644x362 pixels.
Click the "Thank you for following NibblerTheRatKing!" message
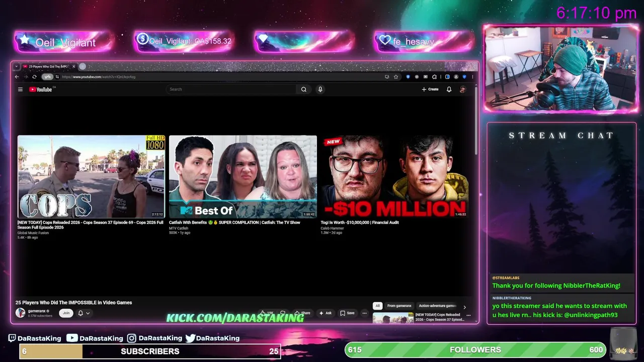point(556,286)
